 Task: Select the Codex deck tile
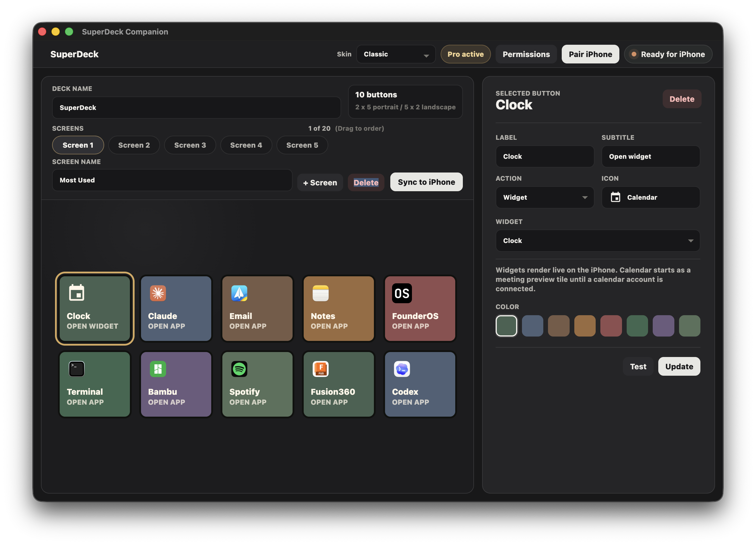tap(420, 384)
